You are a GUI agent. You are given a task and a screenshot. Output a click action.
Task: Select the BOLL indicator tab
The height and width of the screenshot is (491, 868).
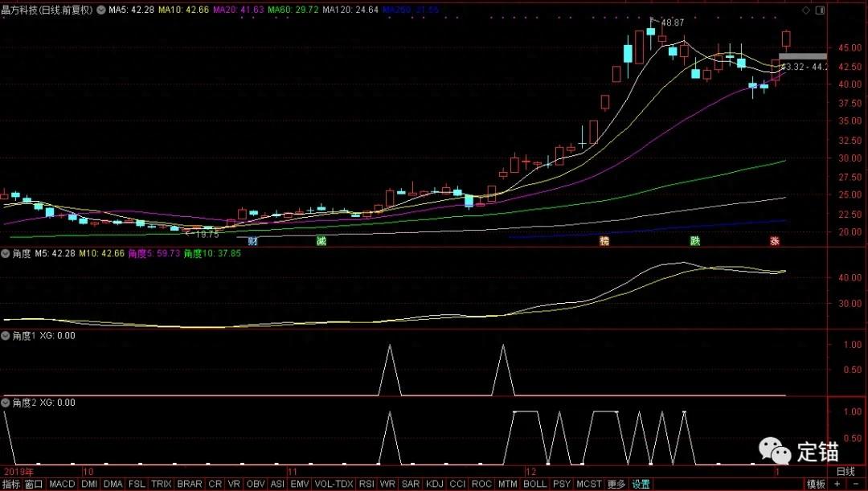pyautogui.click(x=534, y=485)
